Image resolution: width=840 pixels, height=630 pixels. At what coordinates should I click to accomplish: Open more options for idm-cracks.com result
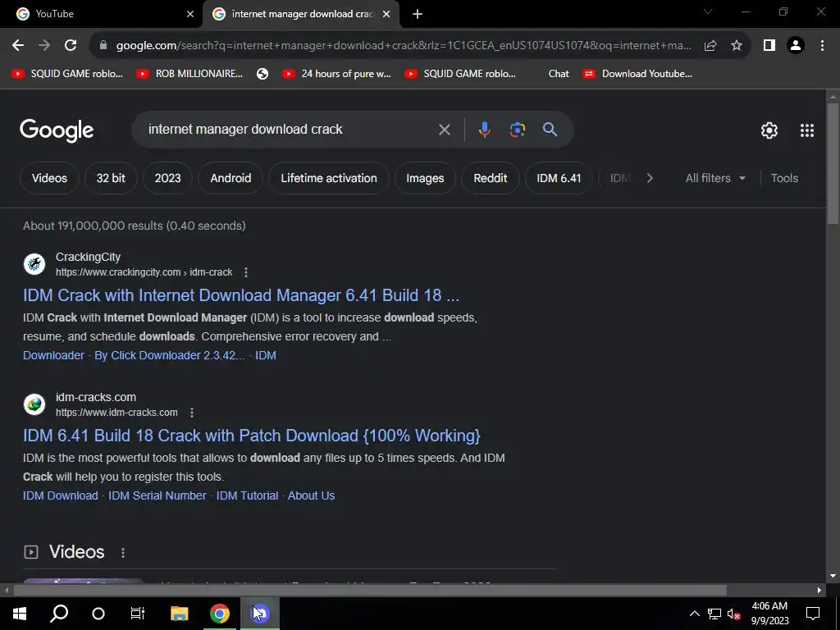[192, 413]
